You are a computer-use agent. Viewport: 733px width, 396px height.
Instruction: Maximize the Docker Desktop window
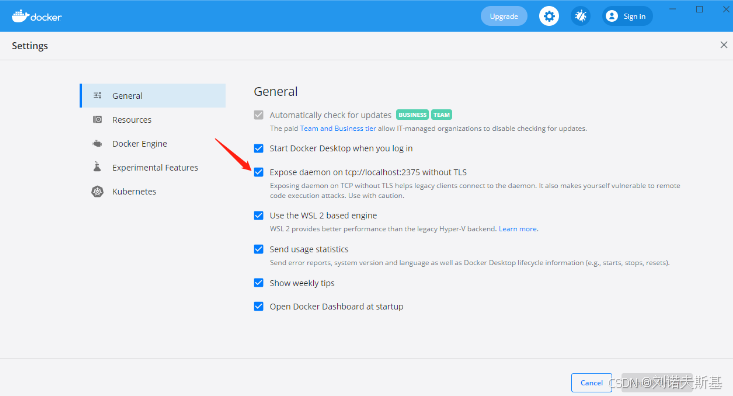click(x=699, y=9)
